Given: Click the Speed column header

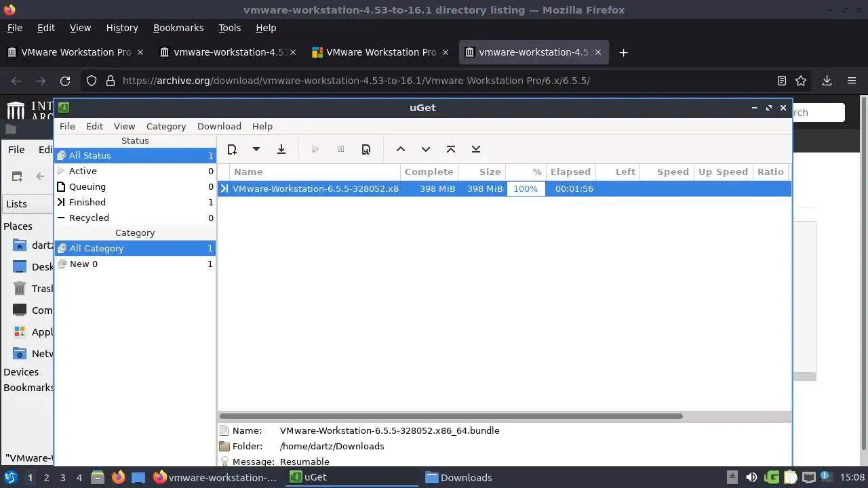Looking at the screenshot, I should (x=667, y=171).
